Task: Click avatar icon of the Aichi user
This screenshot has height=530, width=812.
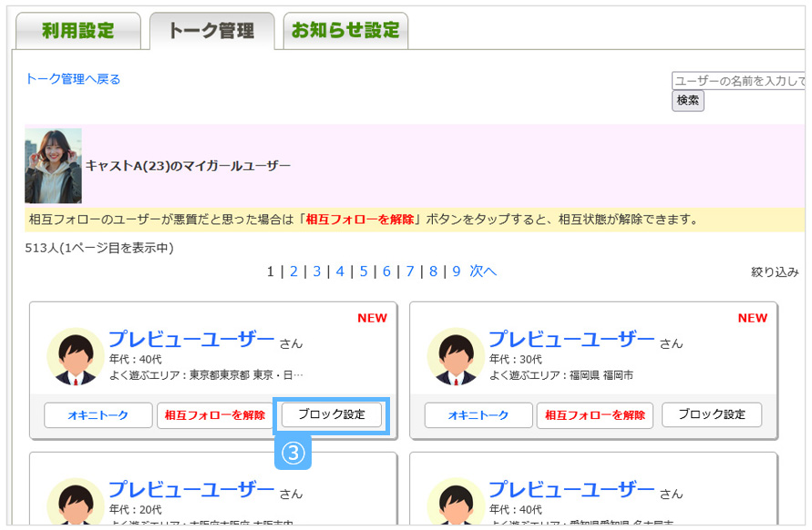Action: tap(455, 501)
